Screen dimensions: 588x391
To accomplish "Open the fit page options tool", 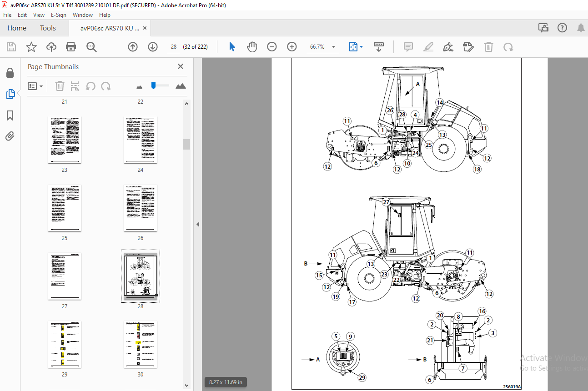I will pyautogui.click(x=353, y=47).
